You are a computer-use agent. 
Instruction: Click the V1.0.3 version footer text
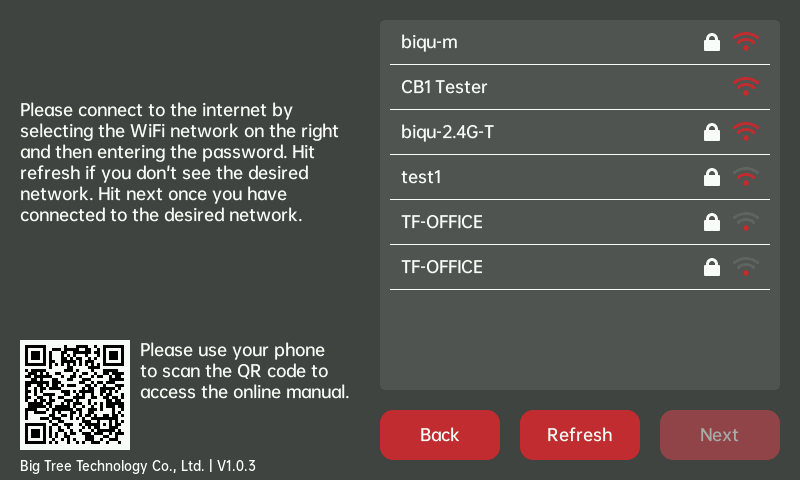click(236, 466)
